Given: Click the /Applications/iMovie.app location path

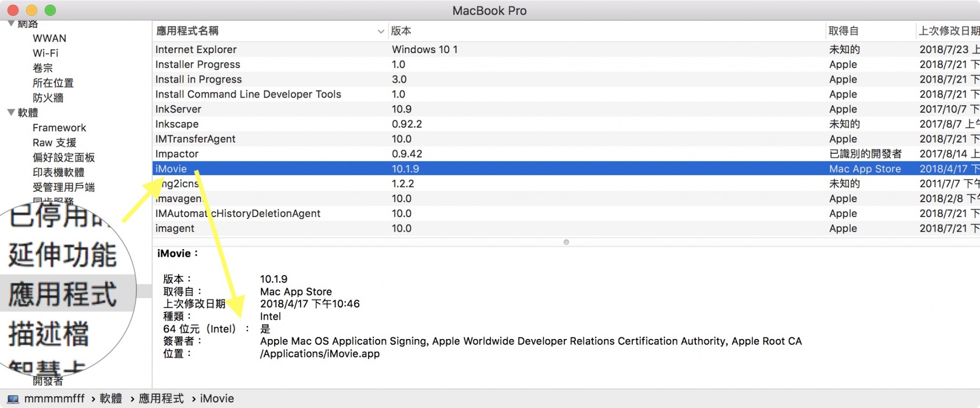Looking at the screenshot, I should click(x=320, y=354).
